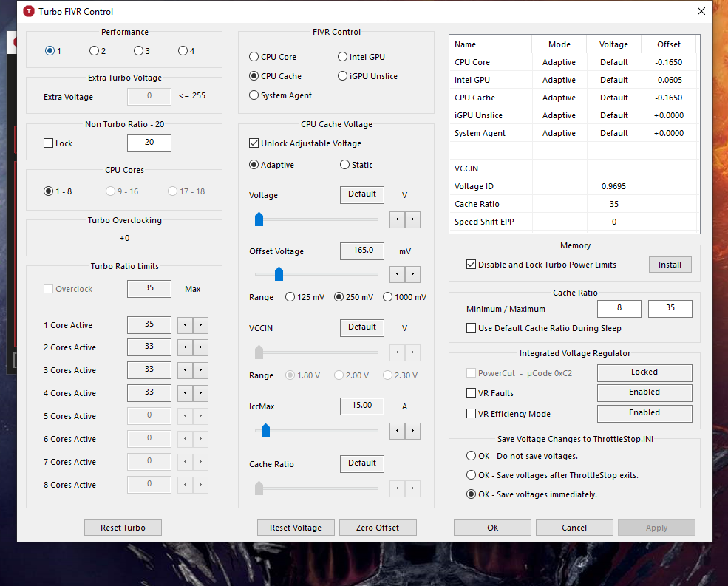Increase 2 Cores Active ratio arrow
Image resolution: width=728 pixels, height=586 pixels.
pos(200,347)
